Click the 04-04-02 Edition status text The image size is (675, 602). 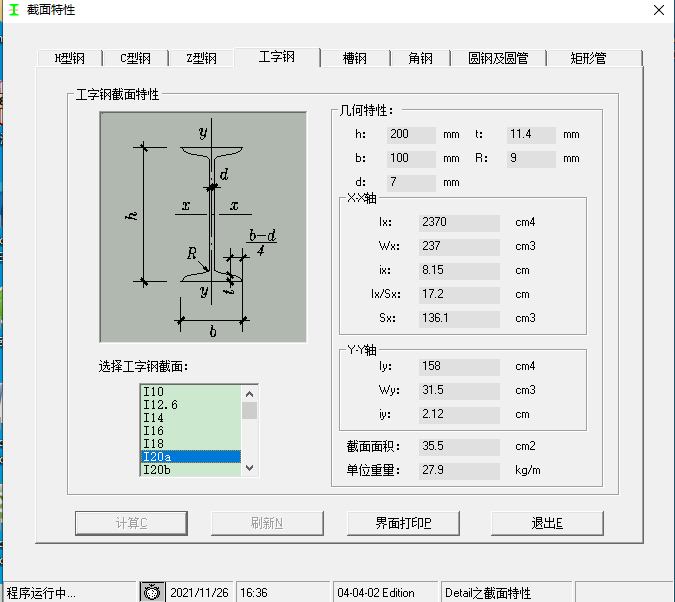click(x=375, y=593)
